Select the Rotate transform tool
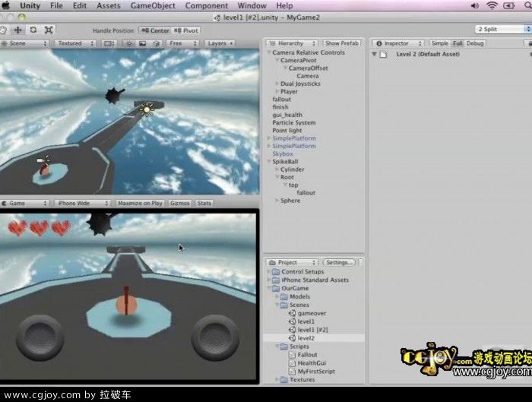 33,30
